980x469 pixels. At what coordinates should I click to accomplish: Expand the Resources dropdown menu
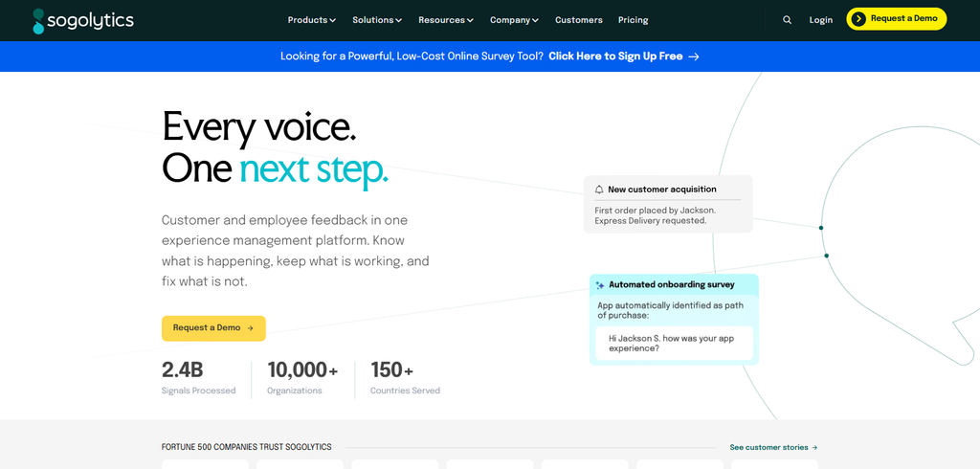446,20
